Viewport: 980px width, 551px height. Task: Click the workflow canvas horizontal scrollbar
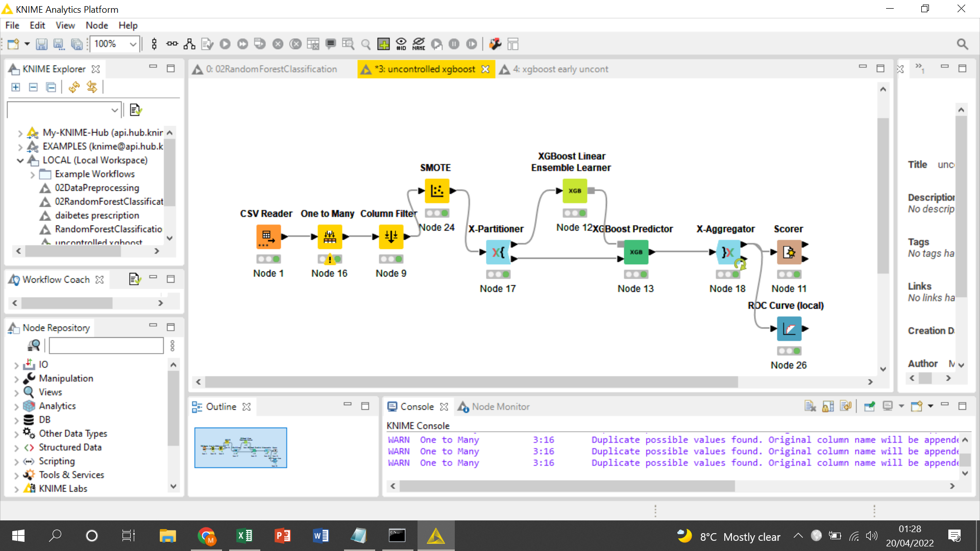tap(471, 382)
